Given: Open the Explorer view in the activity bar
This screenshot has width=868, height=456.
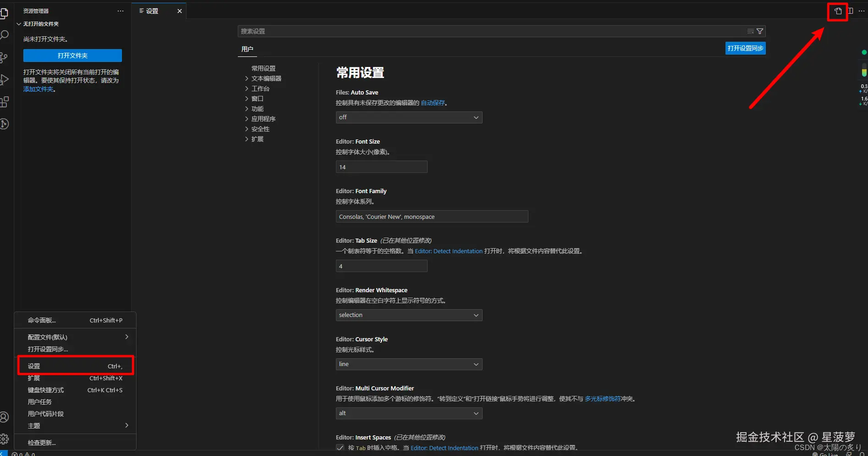Looking at the screenshot, I should pos(4,13).
